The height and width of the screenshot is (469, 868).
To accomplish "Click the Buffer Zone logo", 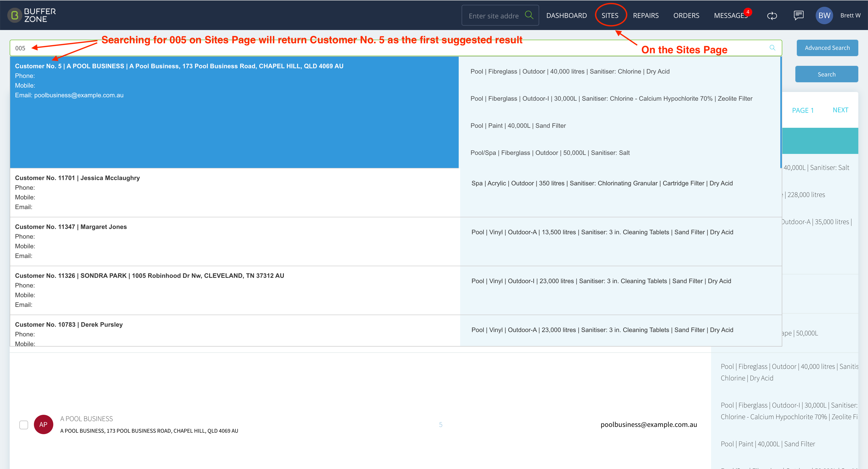I will (x=32, y=15).
